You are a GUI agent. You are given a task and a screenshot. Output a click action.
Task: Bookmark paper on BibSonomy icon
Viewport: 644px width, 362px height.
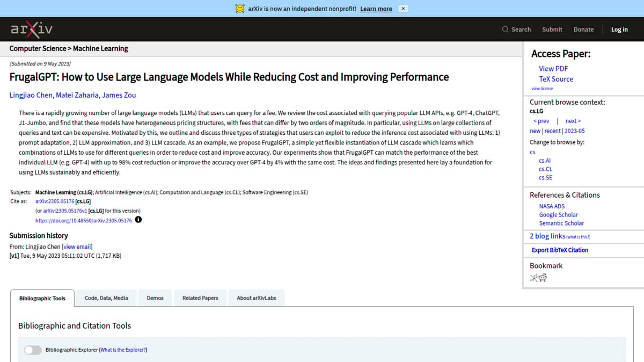coord(533,278)
